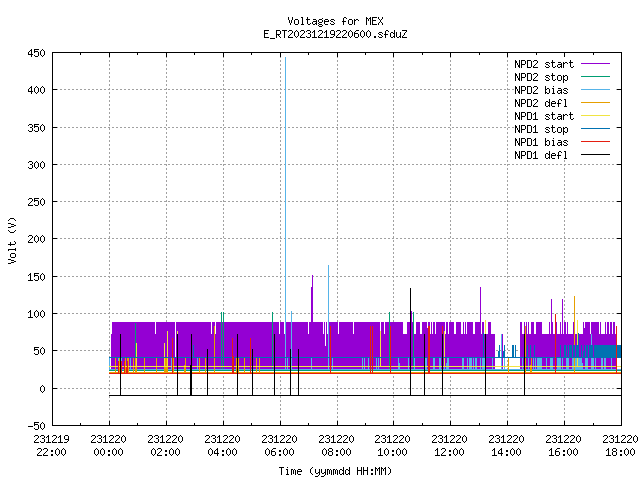The height and width of the screenshot is (480, 640).
Task: Click the 'NPD2 defl' legend label
Action: coord(541,103)
